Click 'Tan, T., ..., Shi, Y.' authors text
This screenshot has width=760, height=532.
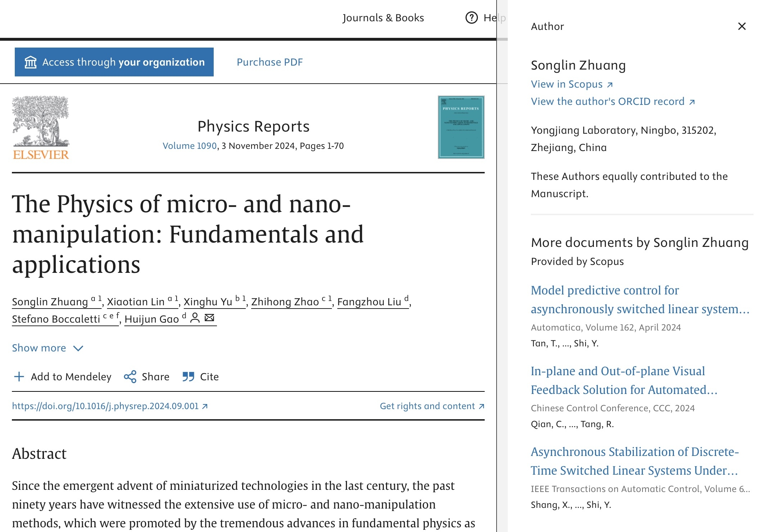pos(564,343)
